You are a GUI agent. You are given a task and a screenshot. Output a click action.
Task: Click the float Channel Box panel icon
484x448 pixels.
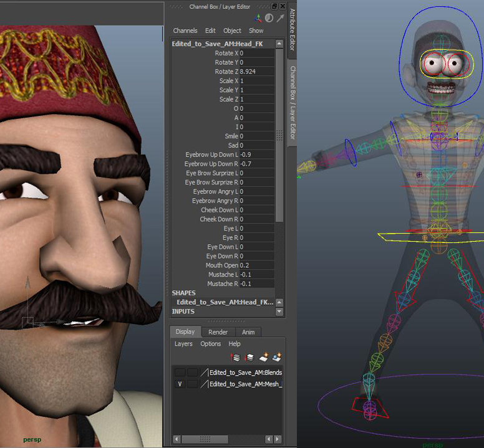click(274, 6)
